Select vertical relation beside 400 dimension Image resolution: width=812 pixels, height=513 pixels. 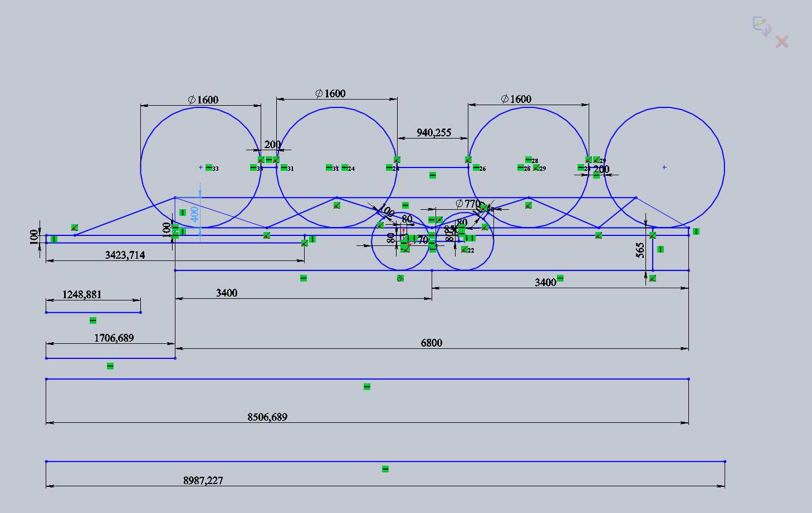pos(182,213)
